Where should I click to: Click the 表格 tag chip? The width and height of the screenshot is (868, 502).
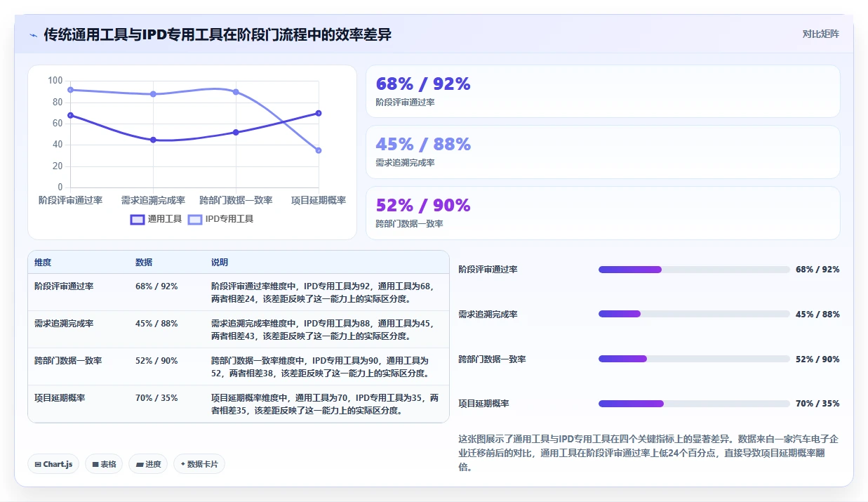coord(104,464)
